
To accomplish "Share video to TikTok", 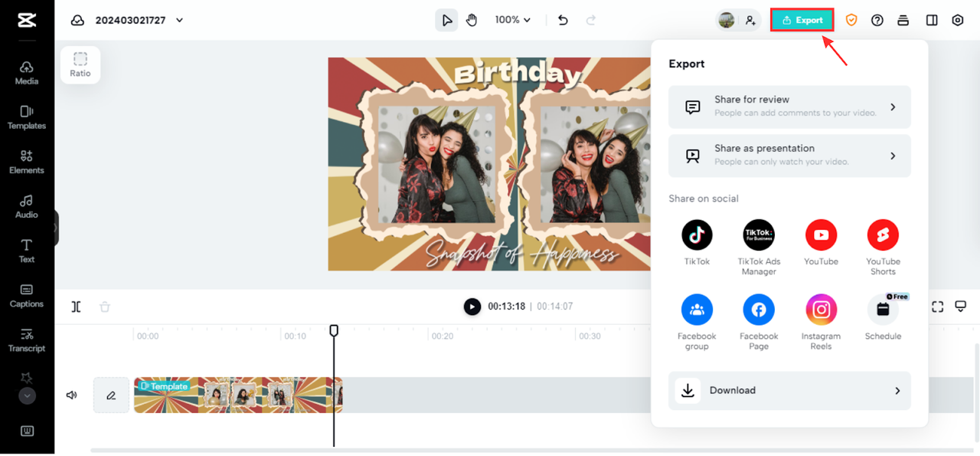I will click(697, 243).
